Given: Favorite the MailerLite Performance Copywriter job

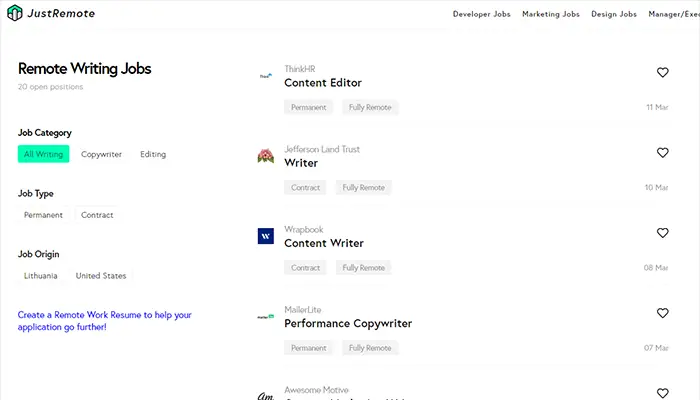Looking at the screenshot, I should click(x=662, y=313).
